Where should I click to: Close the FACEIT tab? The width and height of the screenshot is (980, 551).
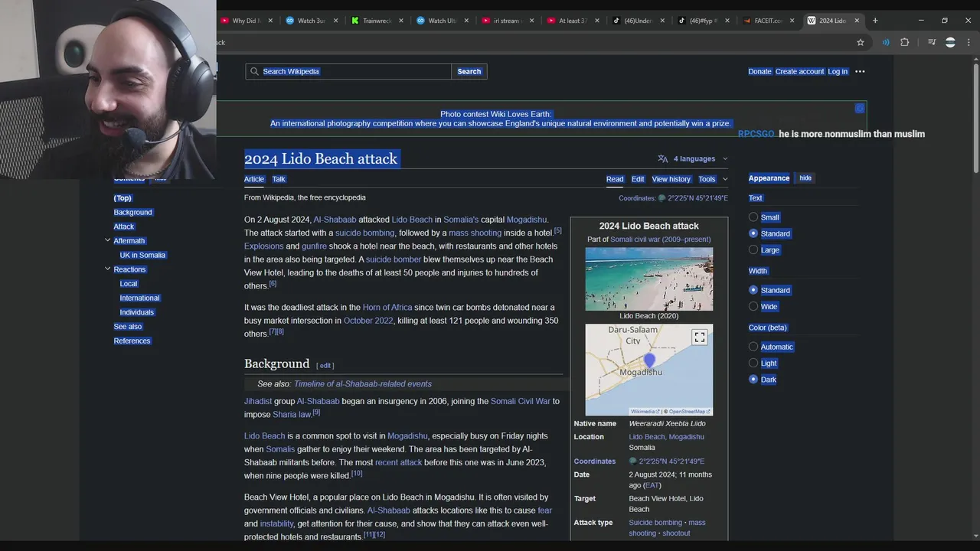pos(792,21)
